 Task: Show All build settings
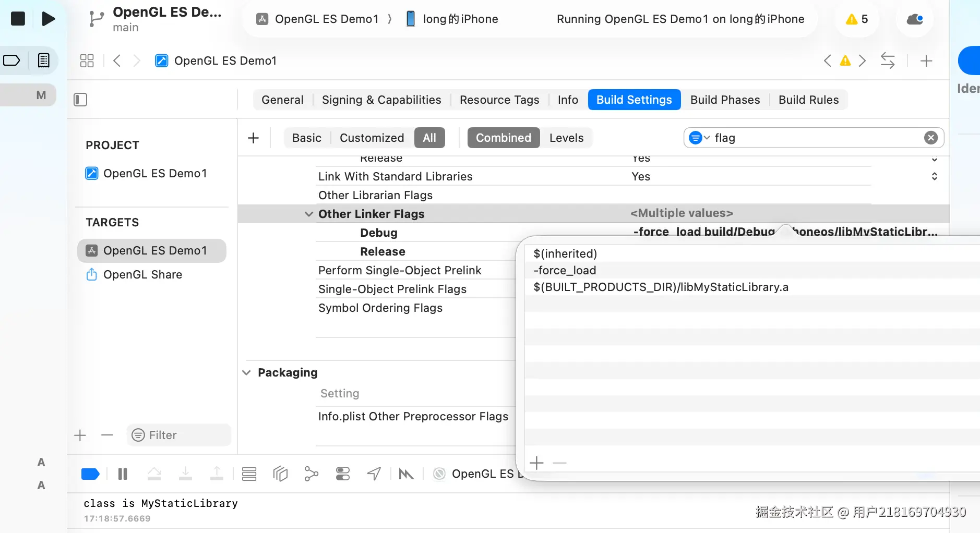point(429,138)
